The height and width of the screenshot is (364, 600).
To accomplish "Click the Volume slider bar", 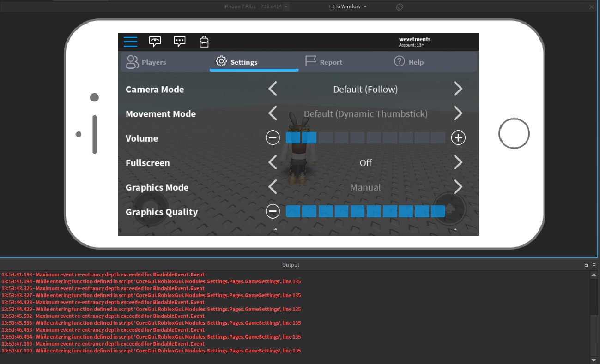I will coord(365,138).
